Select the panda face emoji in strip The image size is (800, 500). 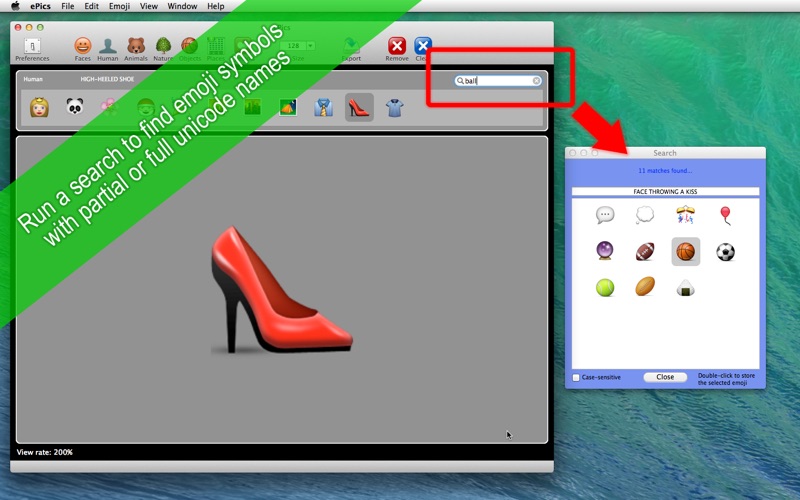(74, 107)
